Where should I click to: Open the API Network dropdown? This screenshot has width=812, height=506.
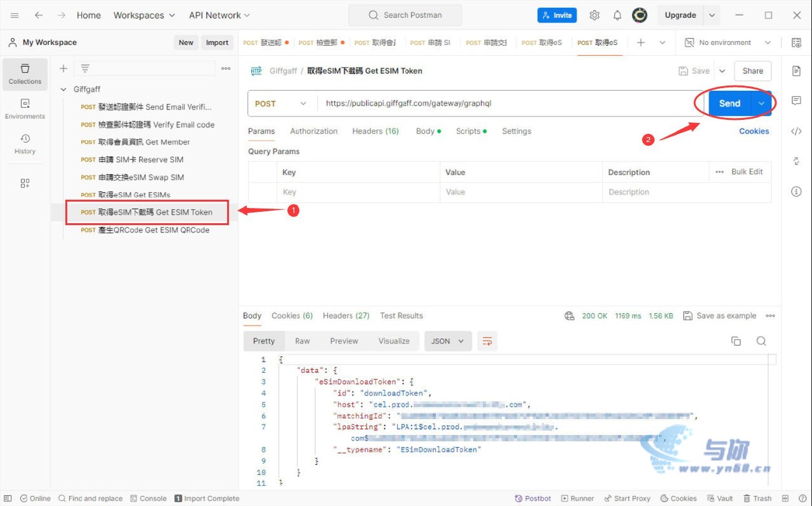(x=219, y=15)
